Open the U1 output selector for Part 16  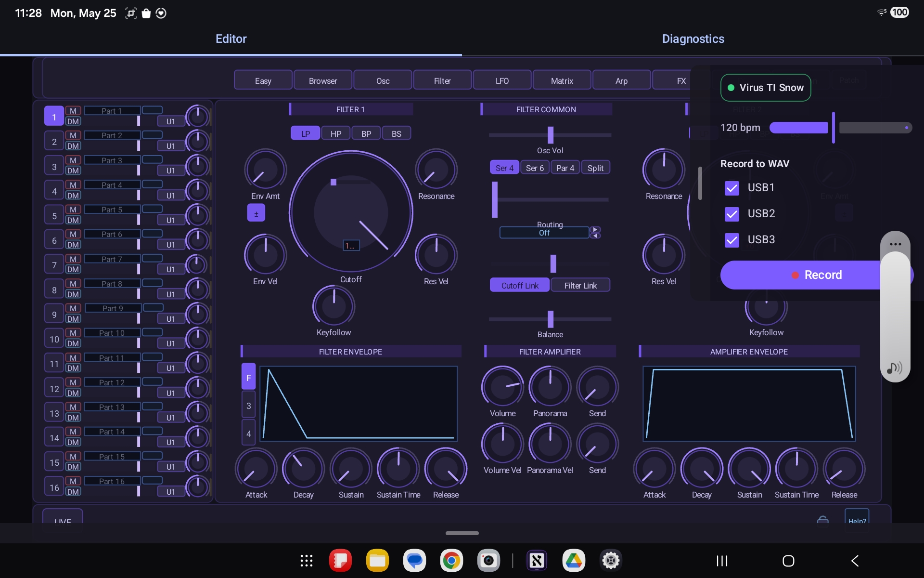coord(171,492)
